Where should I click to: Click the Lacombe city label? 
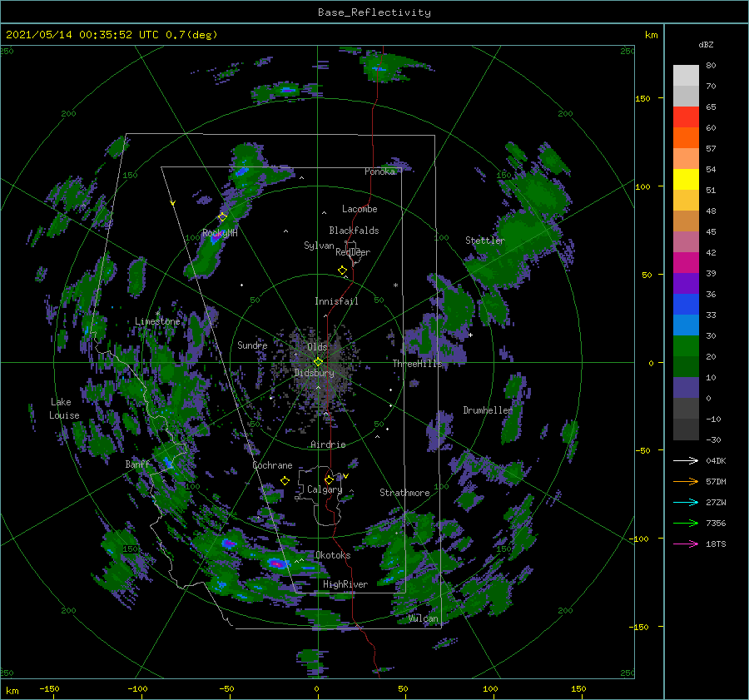click(360, 209)
